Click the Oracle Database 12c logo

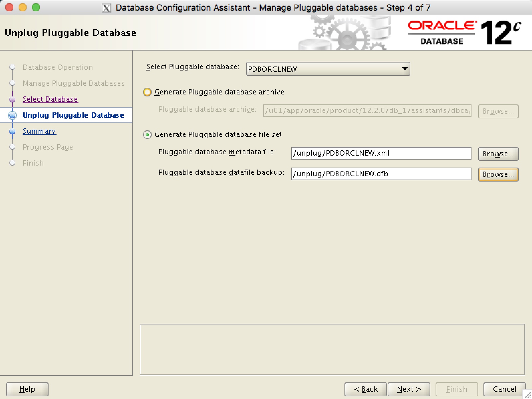[x=462, y=32]
